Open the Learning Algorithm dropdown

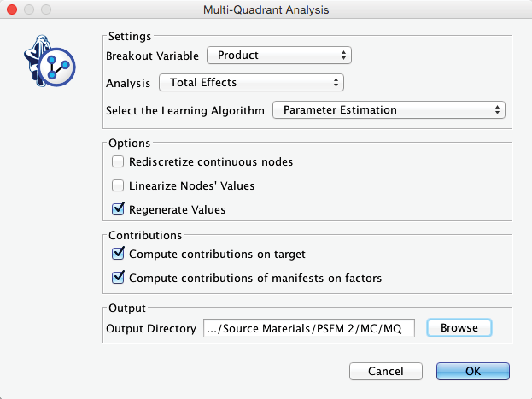pyautogui.click(x=389, y=110)
